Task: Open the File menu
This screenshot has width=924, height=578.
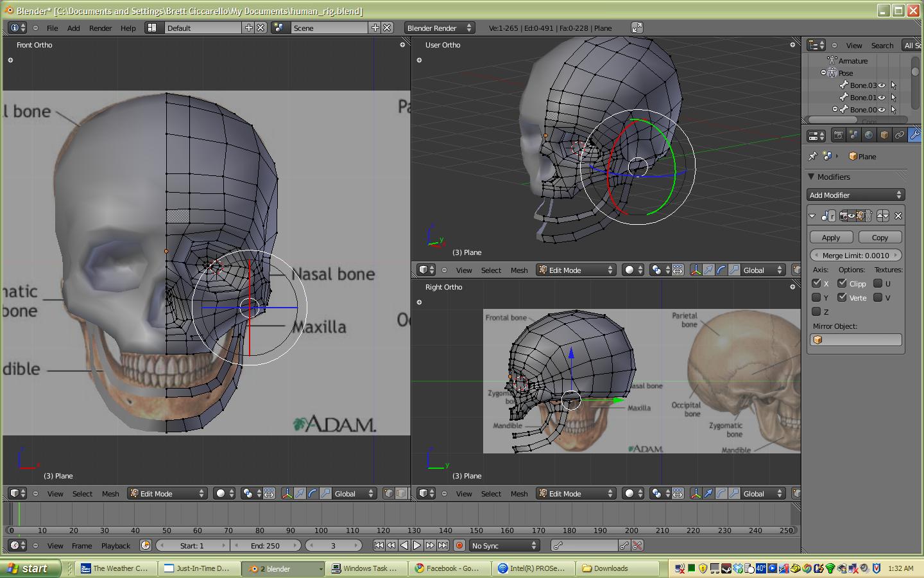Action: (52, 28)
